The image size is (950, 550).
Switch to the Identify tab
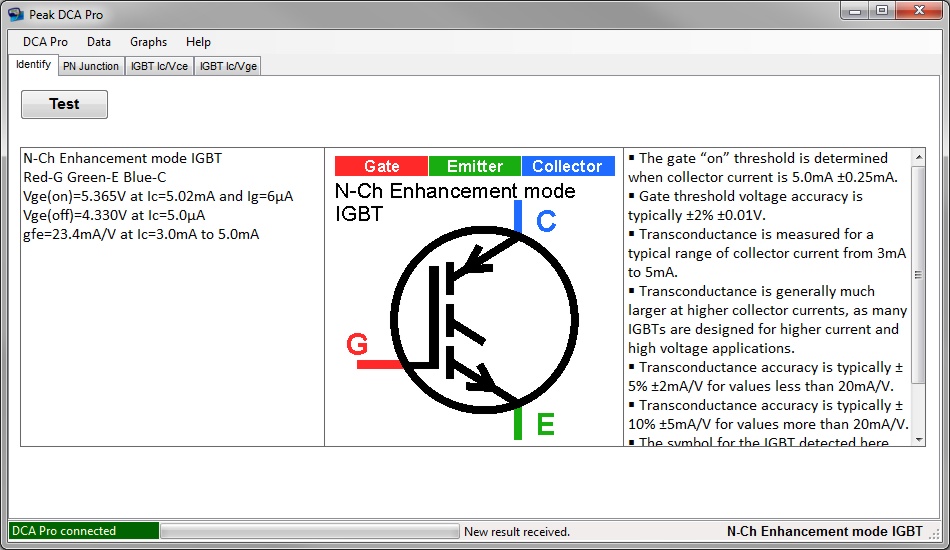[x=33, y=64]
